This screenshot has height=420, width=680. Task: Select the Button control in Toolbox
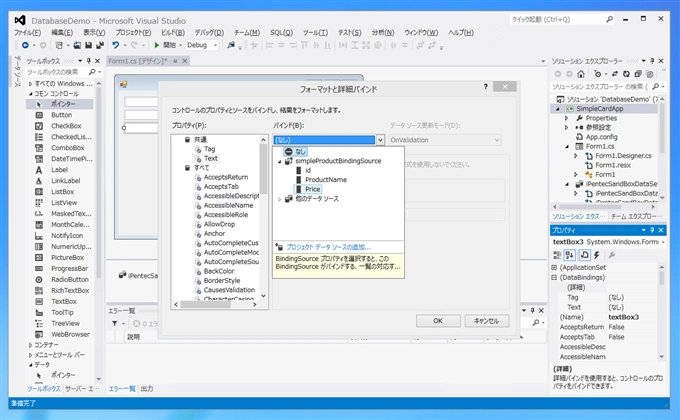[61, 115]
